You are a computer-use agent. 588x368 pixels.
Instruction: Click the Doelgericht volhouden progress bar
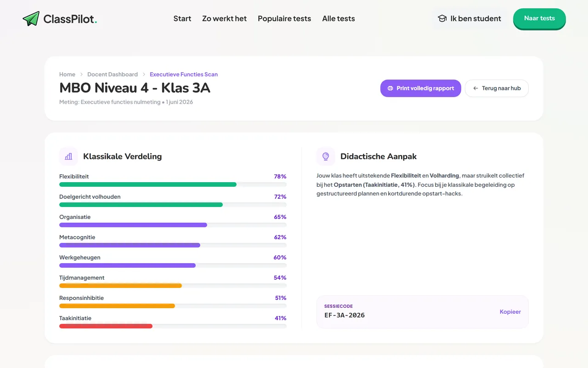[x=173, y=205]
